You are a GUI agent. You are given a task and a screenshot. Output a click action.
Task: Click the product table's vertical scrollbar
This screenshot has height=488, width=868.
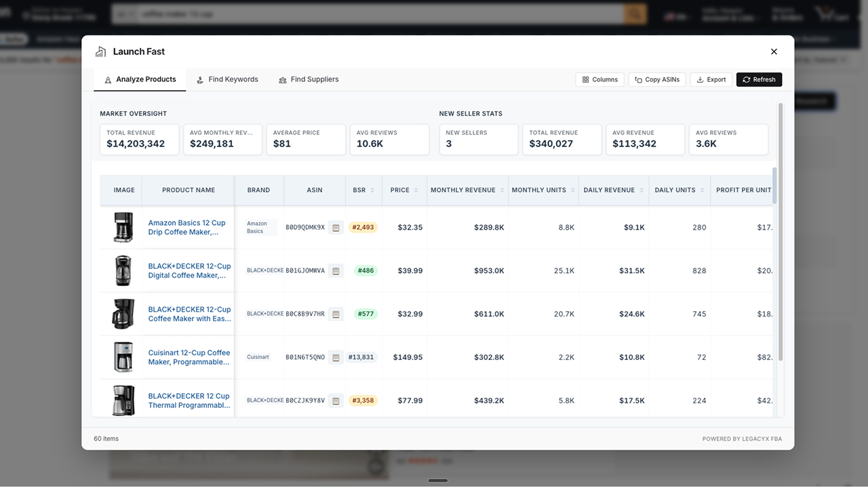(775, 185)
